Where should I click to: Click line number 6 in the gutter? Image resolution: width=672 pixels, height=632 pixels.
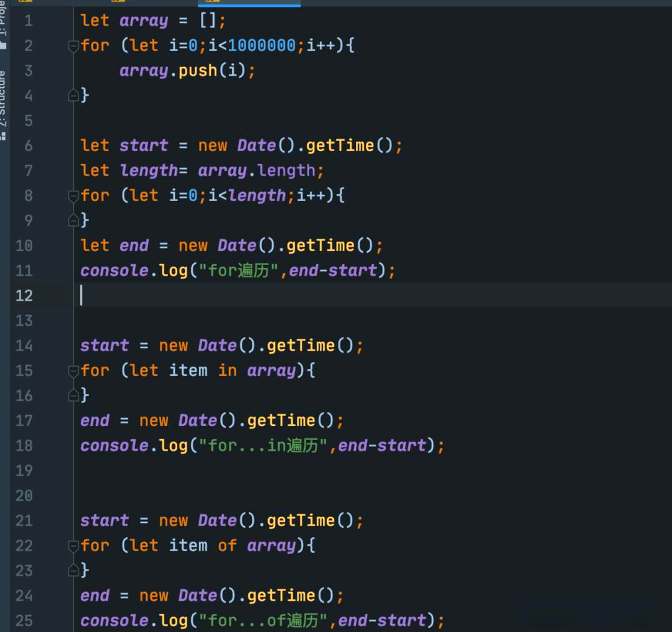[28, 146]
